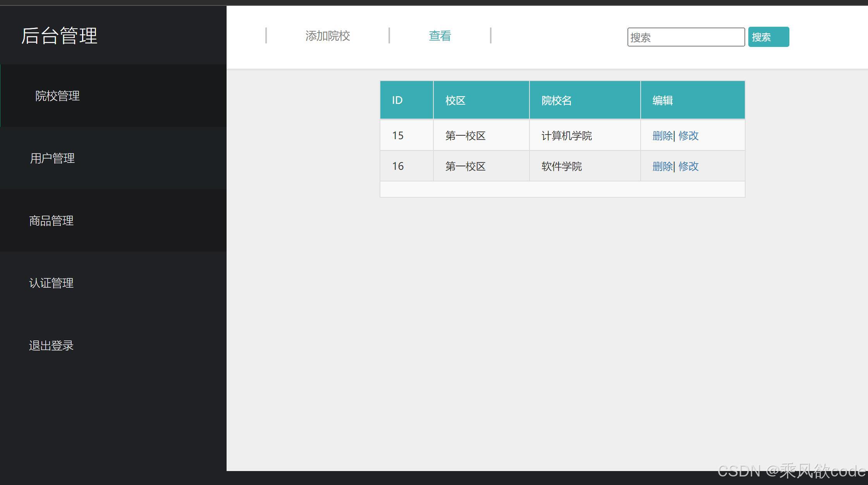Viewport: 868px width, 485px height.
Task: Click the 院校名 column header
Action: pyautogui.click(x=556, y=100)
